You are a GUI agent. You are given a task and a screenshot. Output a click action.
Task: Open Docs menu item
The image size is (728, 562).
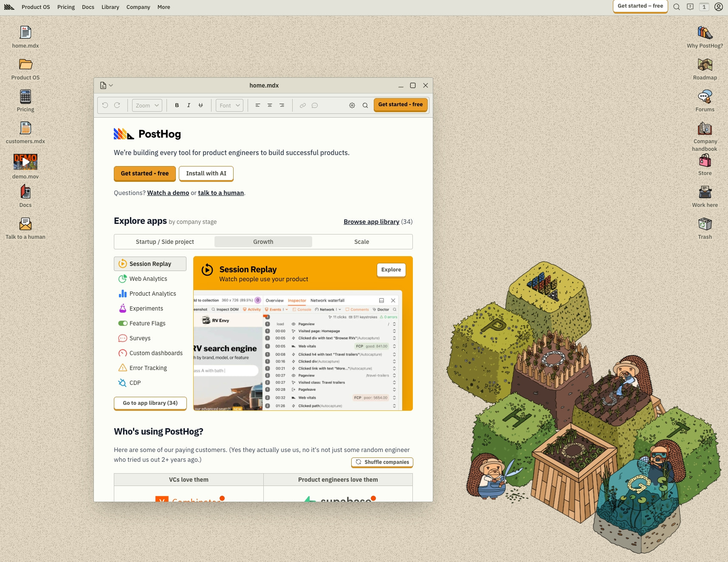[x=88, y=7]
